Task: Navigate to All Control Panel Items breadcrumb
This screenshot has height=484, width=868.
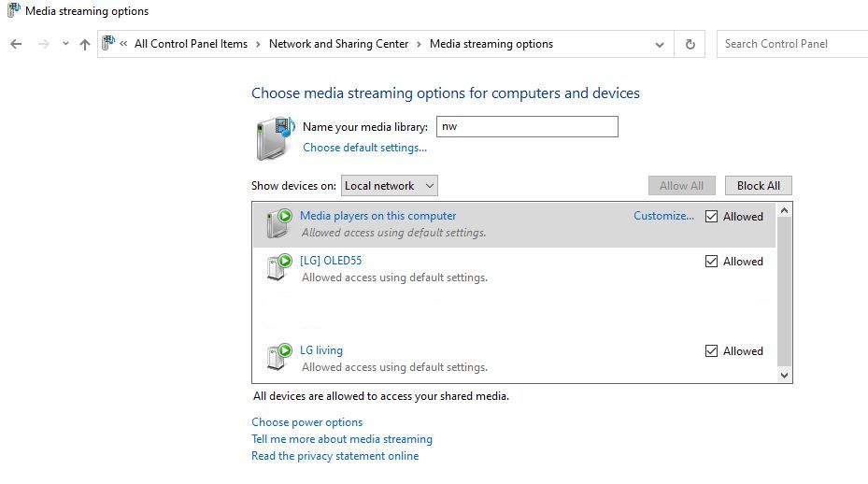Action: 191,44
